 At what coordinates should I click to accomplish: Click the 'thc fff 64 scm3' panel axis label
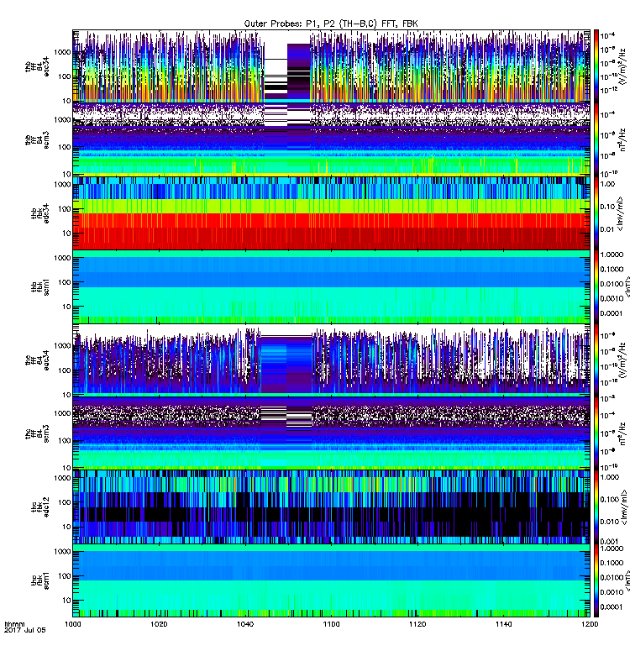(x=37, y=433)
